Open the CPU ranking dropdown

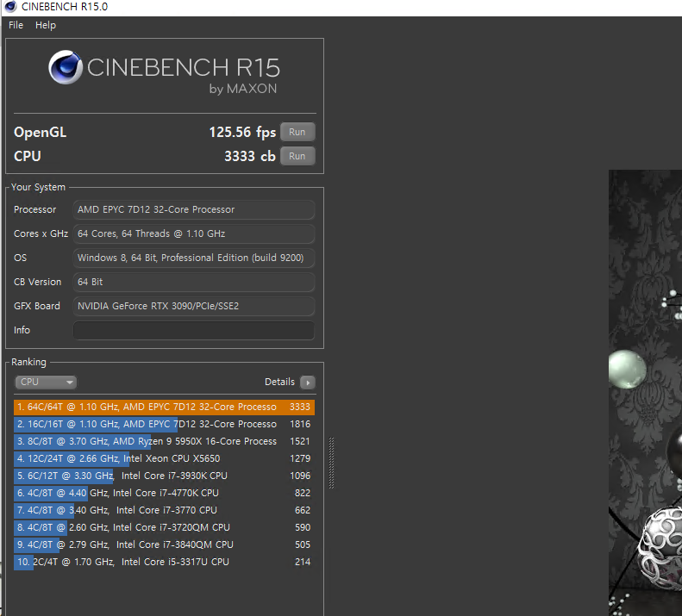(x=46, y=383)
